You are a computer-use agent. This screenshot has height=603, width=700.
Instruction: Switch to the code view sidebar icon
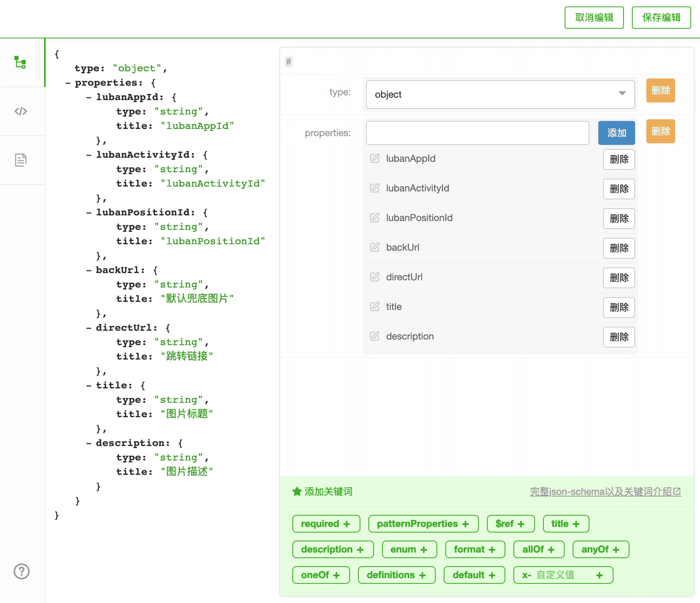pyautogui.click(x=21, y=111)
